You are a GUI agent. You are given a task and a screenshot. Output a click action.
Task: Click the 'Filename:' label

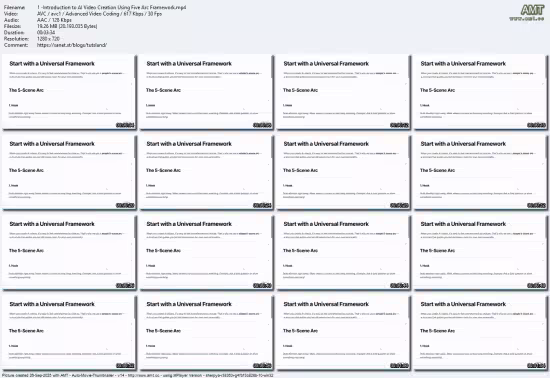pos(14,7)
